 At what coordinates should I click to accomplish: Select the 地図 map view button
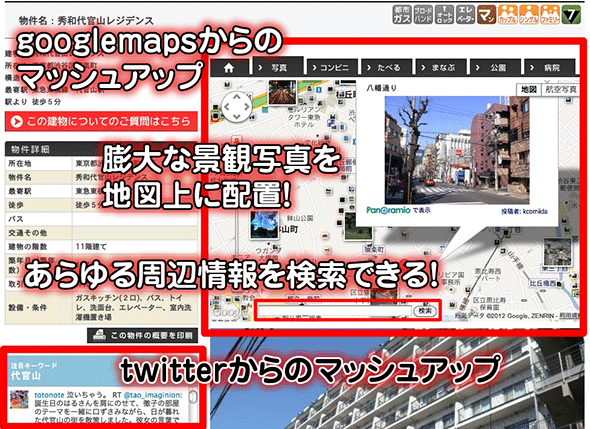pos(529,89)
